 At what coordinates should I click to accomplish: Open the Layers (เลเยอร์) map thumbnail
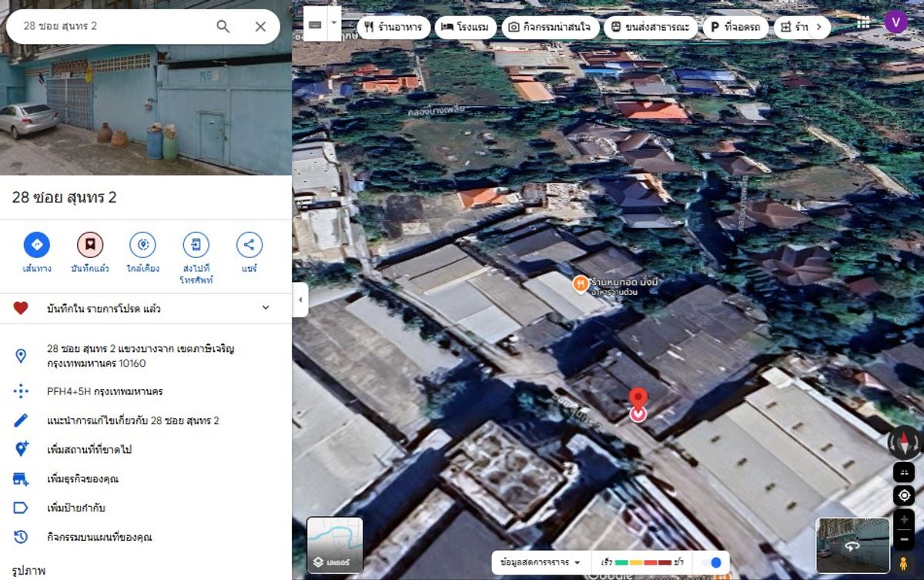pyautogui.click(x=334, y=545)
